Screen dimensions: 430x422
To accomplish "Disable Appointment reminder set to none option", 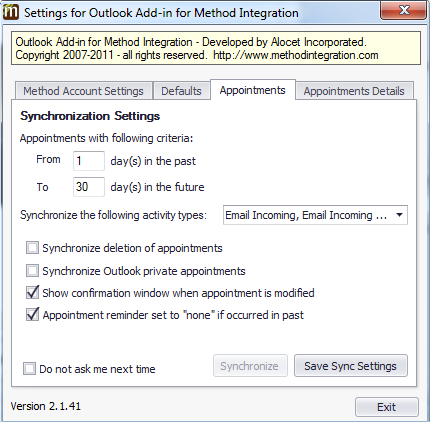I will click(x=32, y=315).
